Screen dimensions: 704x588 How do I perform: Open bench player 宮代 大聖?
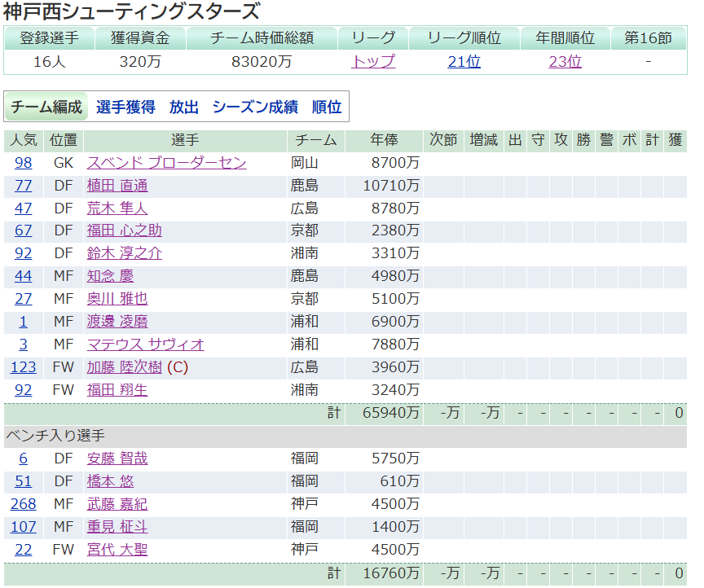(x=117, y=550)
